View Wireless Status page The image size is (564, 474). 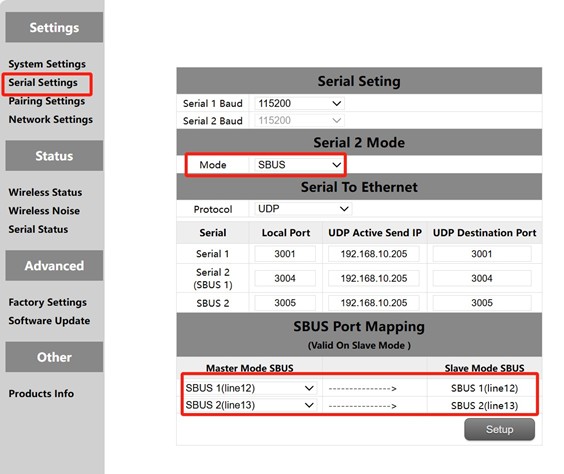click(x=45, y=192)
